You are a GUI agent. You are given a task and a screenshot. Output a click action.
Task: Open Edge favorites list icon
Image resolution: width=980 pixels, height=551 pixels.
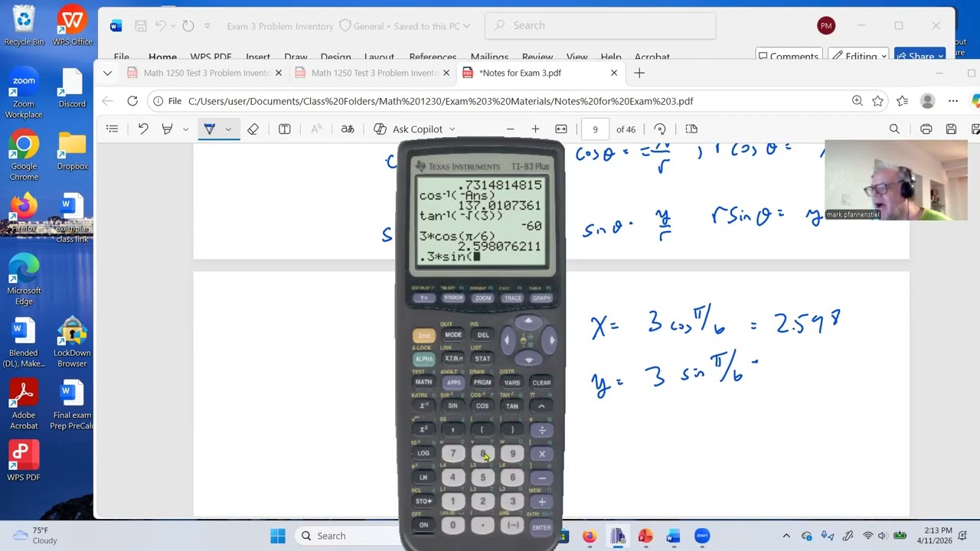[x=903, y=101]
